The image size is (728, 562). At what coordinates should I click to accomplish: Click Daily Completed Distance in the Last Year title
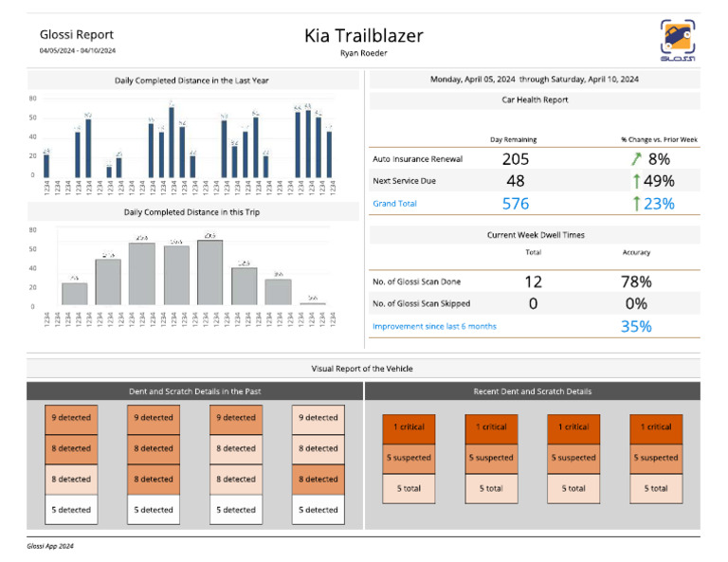pyautogui.click(x=191, y=81)
